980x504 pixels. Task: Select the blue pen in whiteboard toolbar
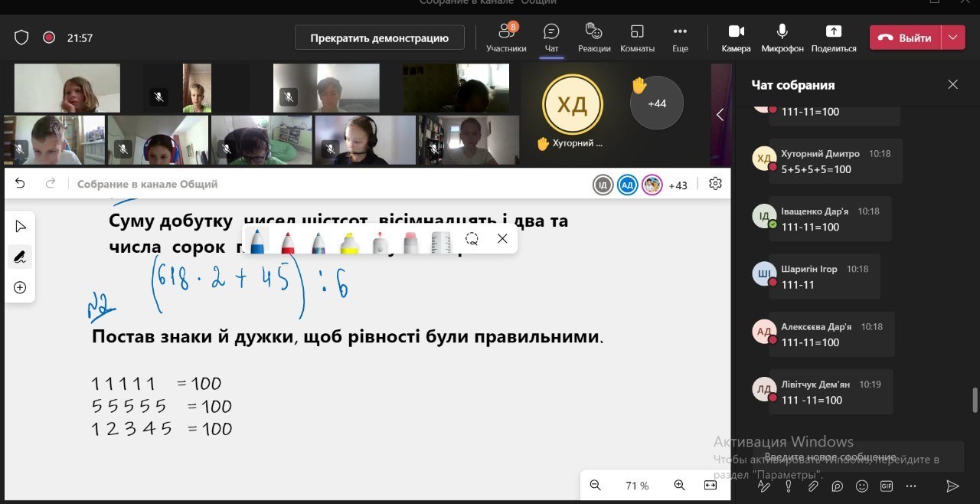pyautogui.click(x=258, y=241)
